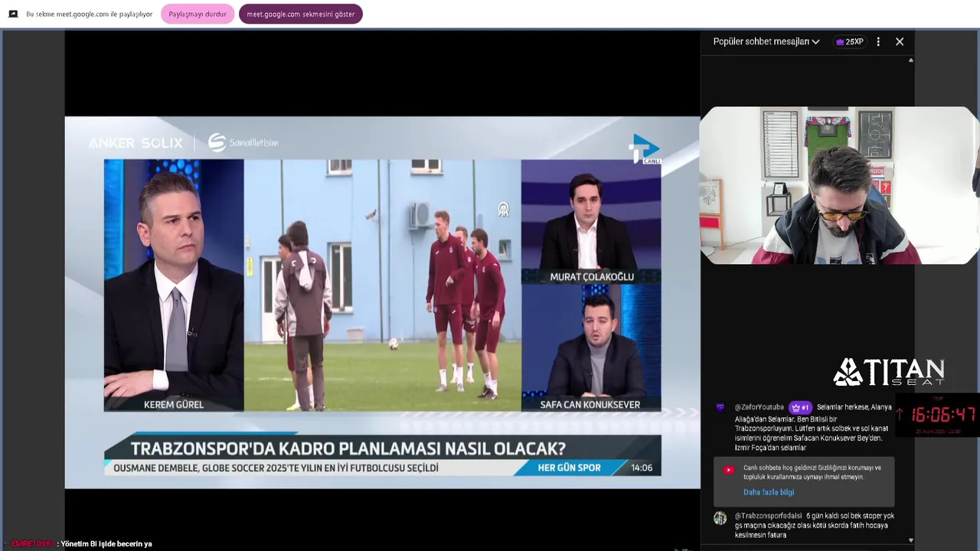
Task: Click the screen-sharing indicator icon in the top bar
Action: click(13, 14)
